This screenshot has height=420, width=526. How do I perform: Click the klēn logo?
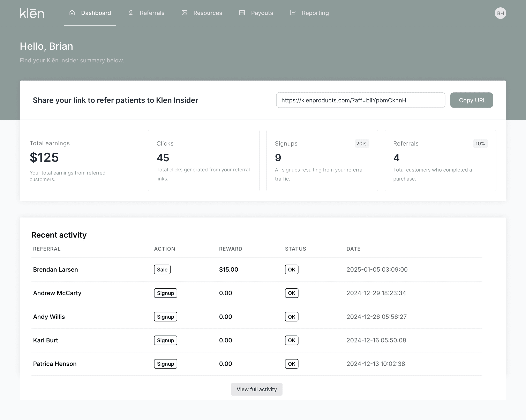coord(32,13)
